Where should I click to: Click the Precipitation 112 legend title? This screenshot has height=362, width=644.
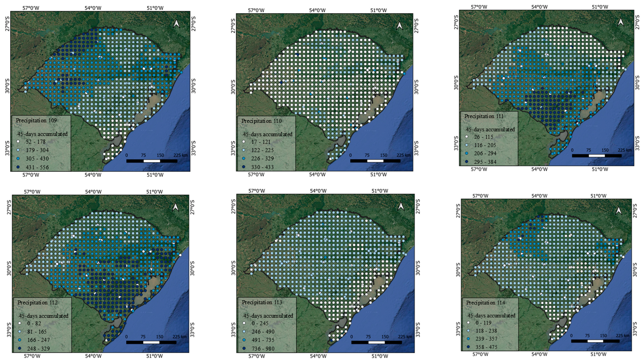pyautogui.click(x=37, y=302)
